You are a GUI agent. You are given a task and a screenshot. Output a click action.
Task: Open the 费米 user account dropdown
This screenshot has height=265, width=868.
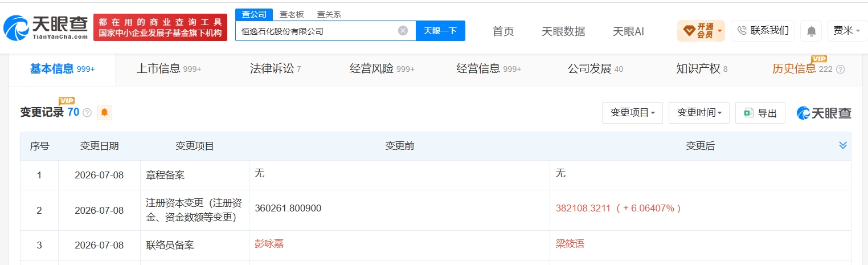[x=846, y=31]
